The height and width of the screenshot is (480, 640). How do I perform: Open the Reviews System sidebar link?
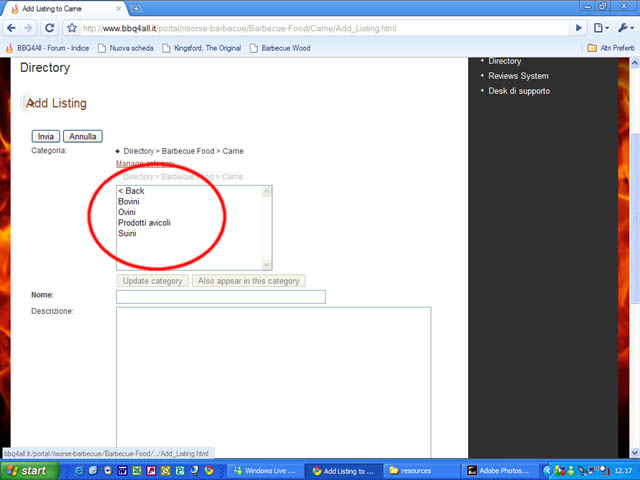point(518,76)
